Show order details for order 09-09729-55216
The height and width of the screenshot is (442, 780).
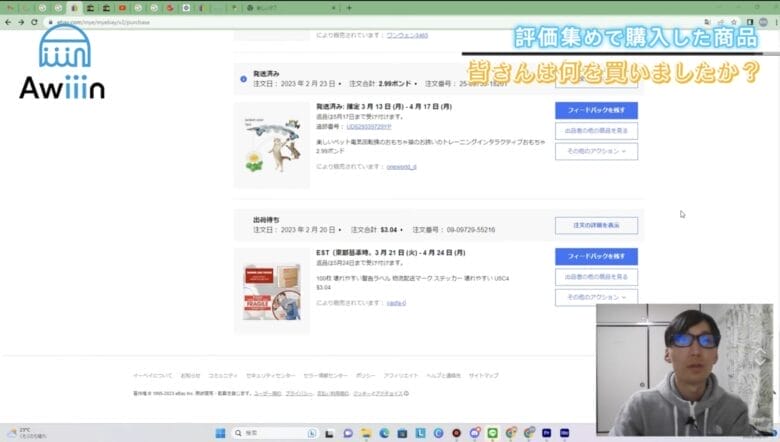pos(596,225)
